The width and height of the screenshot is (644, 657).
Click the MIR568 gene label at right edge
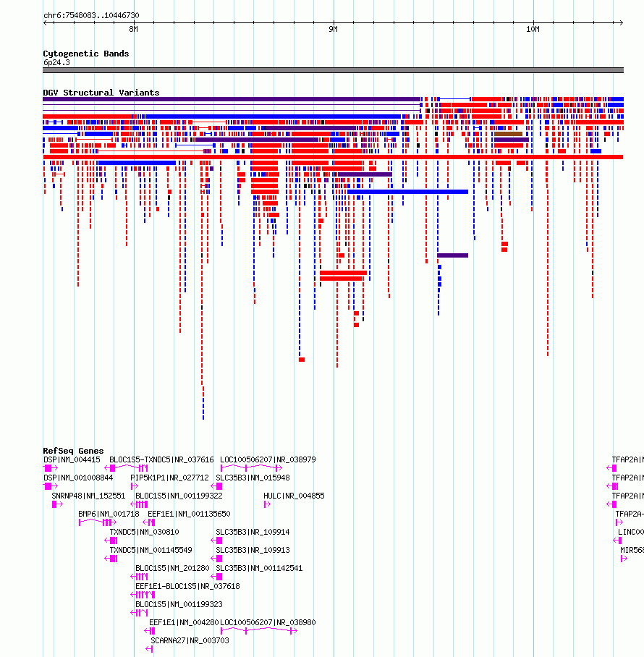coord(632,550)
